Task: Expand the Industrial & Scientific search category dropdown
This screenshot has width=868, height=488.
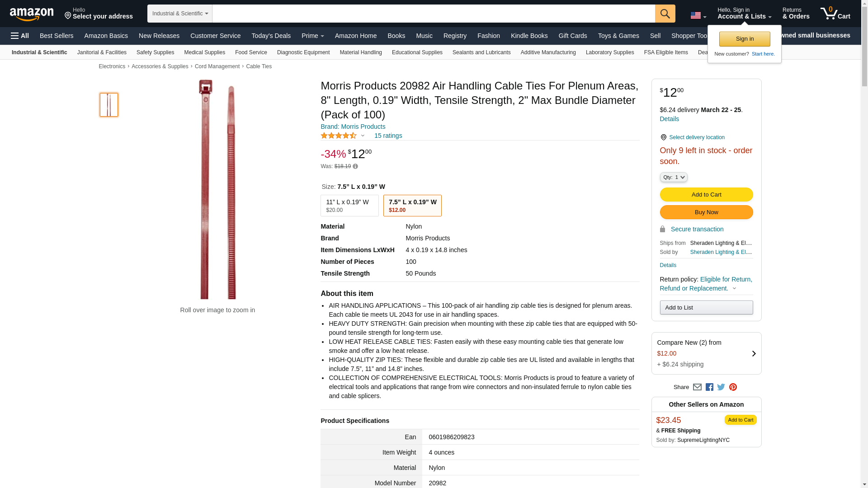Action: [179, 14]
